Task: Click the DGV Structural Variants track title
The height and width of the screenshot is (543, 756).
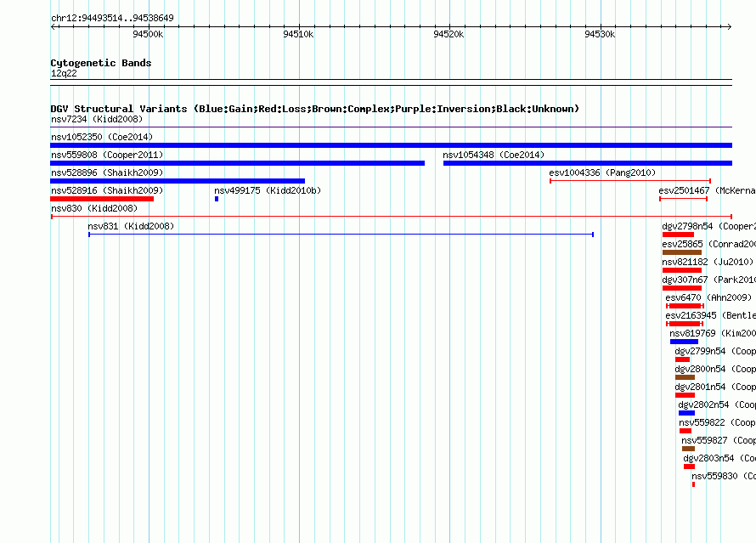Action: (x=315, y=109)
